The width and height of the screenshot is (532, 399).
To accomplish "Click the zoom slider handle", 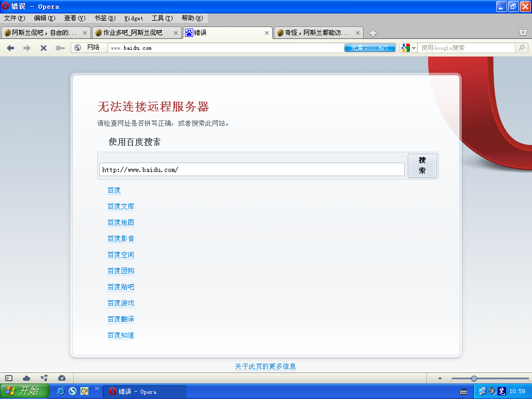I will 474,378.
